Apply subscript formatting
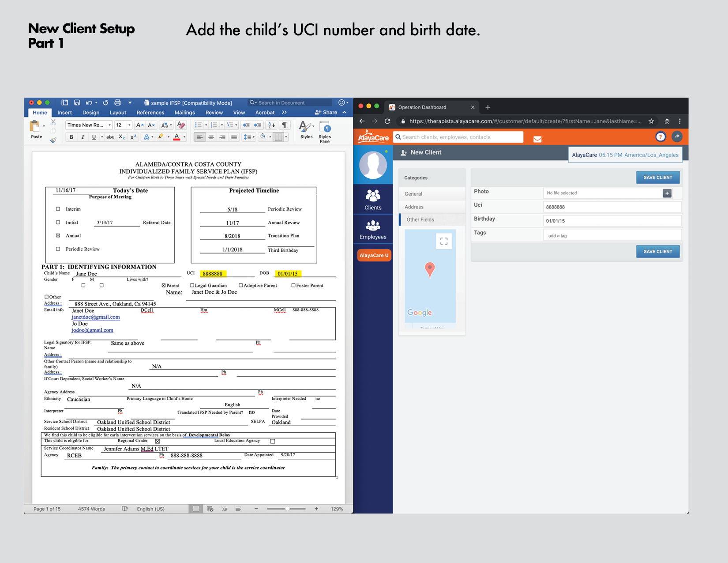 (x=122, y=137)
